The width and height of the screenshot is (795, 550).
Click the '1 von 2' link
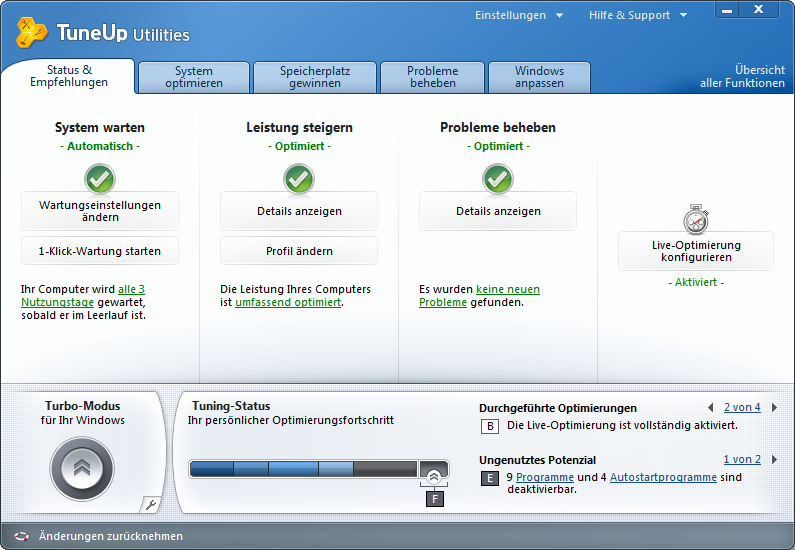[742, 459]
